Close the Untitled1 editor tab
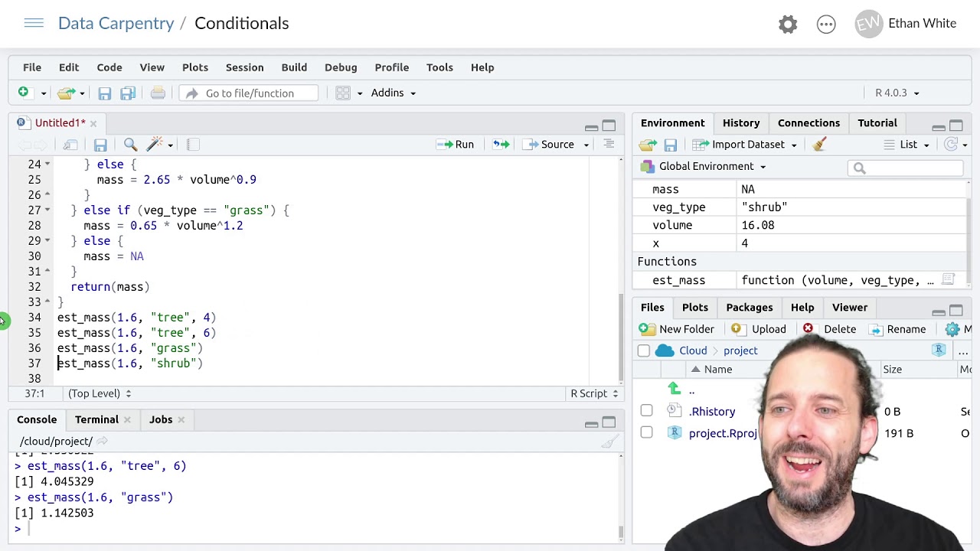Screen dimensions: 980x551 [x=93, y=123]
